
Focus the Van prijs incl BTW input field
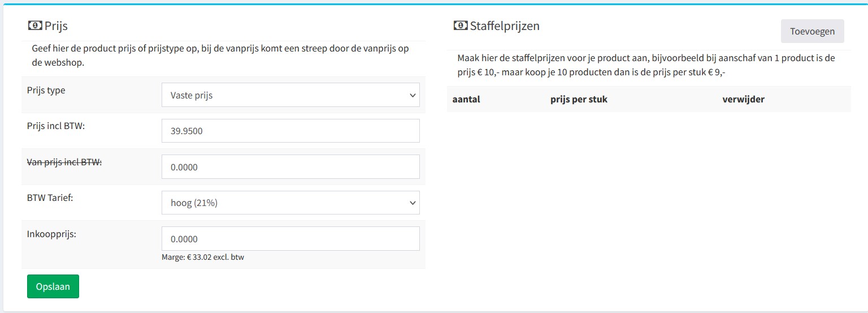coord(290,167)
